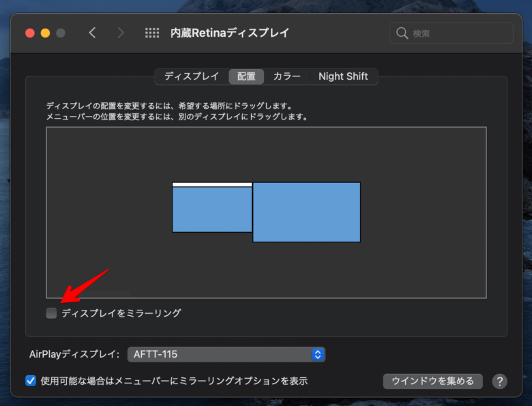This screenshot has width=532, height=406.
Task: Open the AirPlayディスプレイ AFTT-115 dropdown
Action: click(x=226, y=354)
